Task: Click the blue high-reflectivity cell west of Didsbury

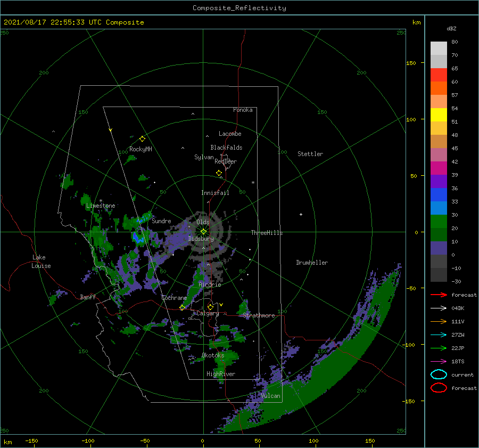Action: click(137, 238)
